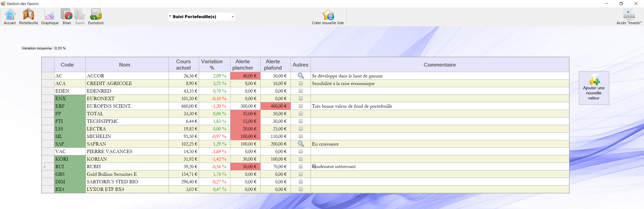Click the 3,25 % variation cell

pyautogui.click(x=215, y=83)
